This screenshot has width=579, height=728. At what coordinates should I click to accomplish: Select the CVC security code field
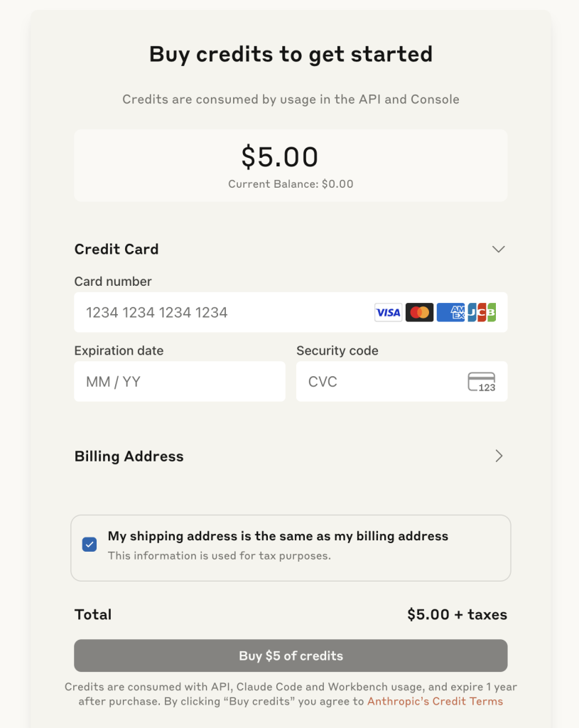click(x=402, y=382)
